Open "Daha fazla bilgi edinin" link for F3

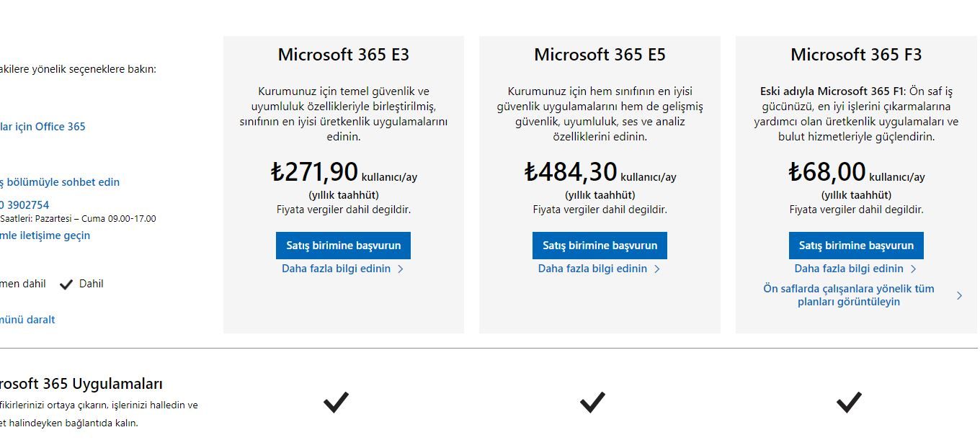pyautogui.click(x=849, y=269)
